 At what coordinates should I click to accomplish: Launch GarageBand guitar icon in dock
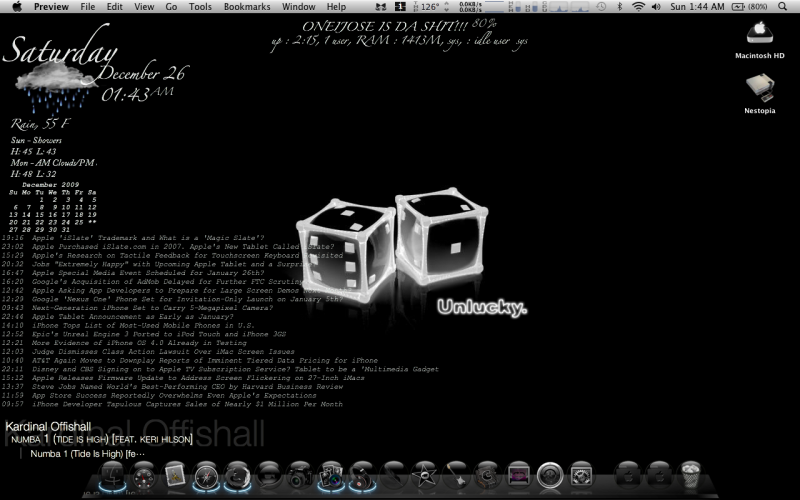click(456, 477)
